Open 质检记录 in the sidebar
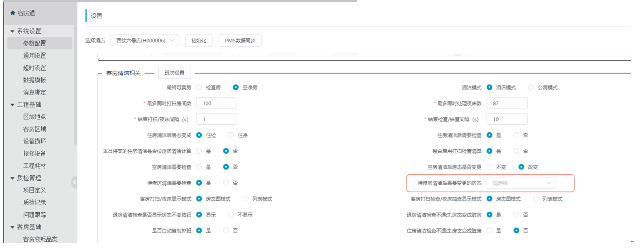 [x=34, y=202]
